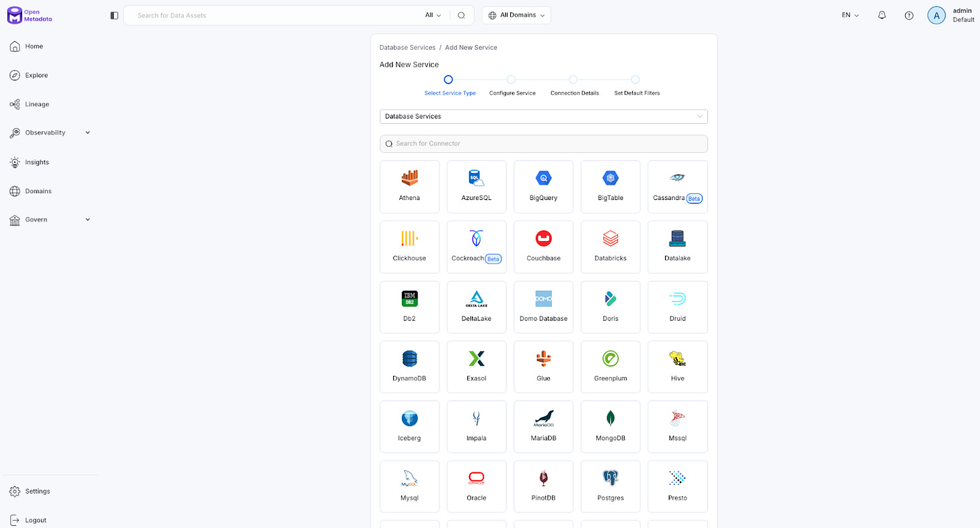The image size is (980, 528).
Task: Pick the PinotDB connector
Action: [x=543, y=487]
